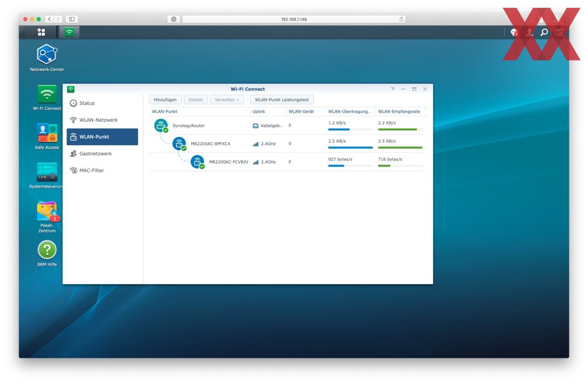This screenshot has width=588, height=383.
Task: Open the WLAN-Netzwerk section
Action: [102, 120]
